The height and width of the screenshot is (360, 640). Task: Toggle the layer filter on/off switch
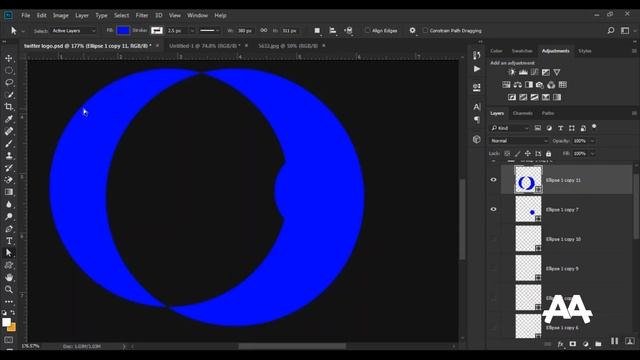[x=594, y=127]
